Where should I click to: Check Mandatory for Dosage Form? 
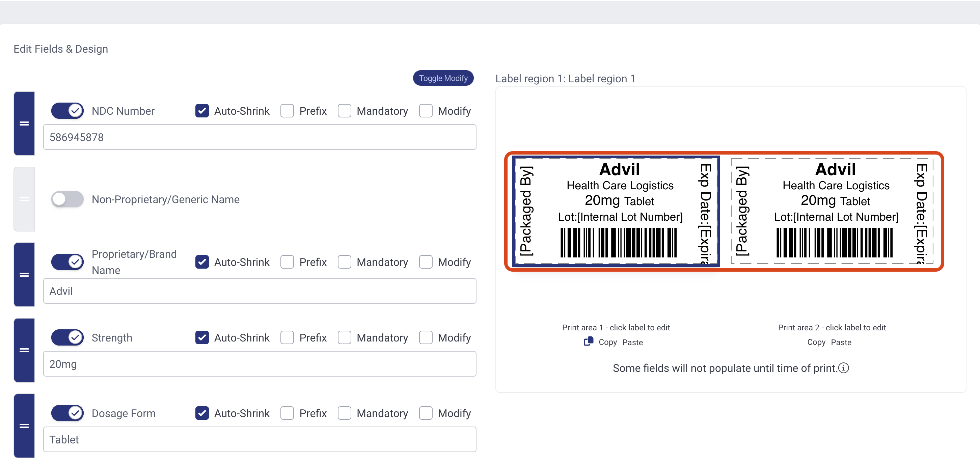pyautogui.click(x=344, y=413)
